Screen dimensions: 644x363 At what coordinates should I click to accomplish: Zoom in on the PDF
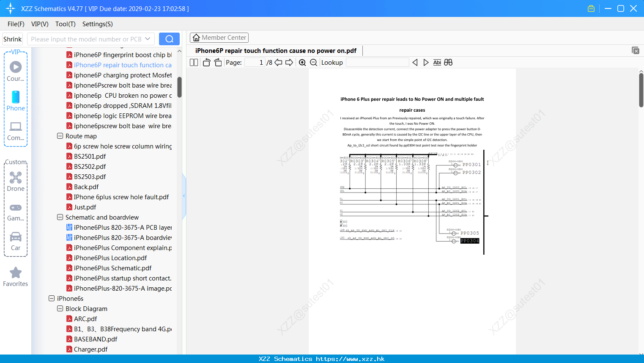pos(302,62)
